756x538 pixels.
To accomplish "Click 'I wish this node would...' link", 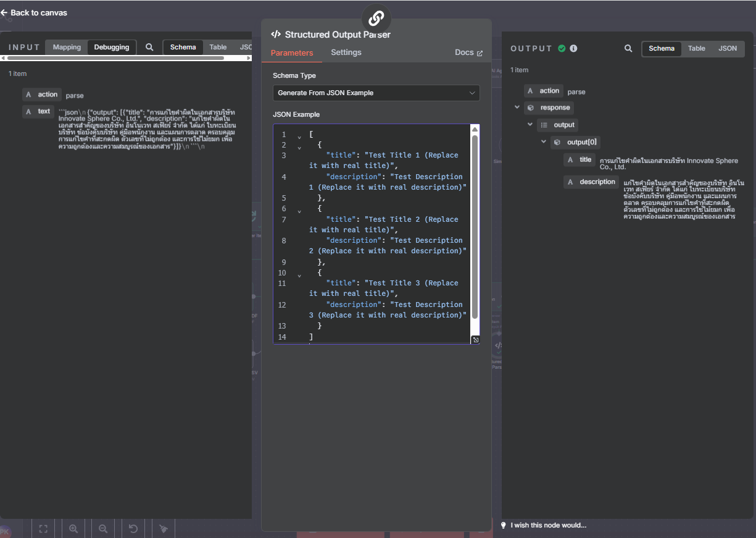I will pos(548,526).
